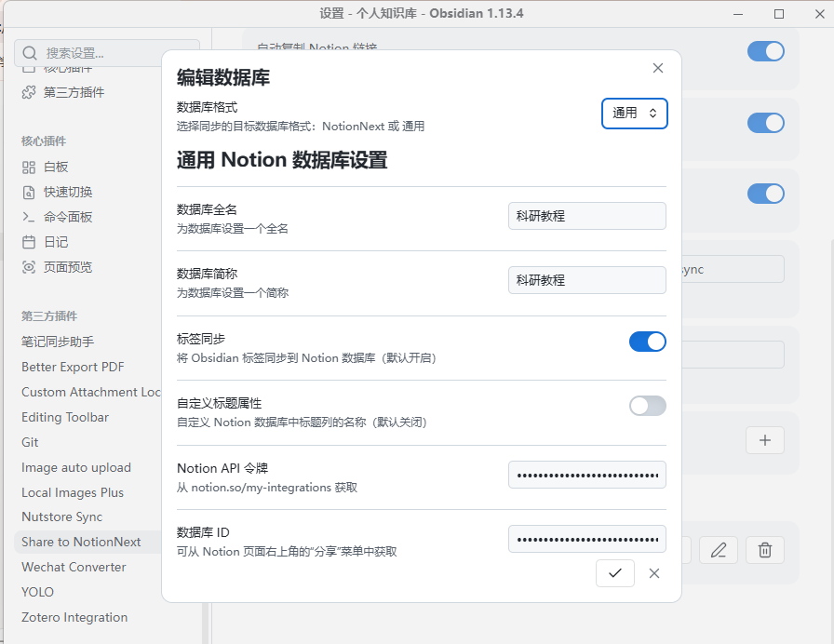This screenshot has height=644, width=834.
Task: Edit the 数据库全名 input field
Action: (x=587, y=216)
